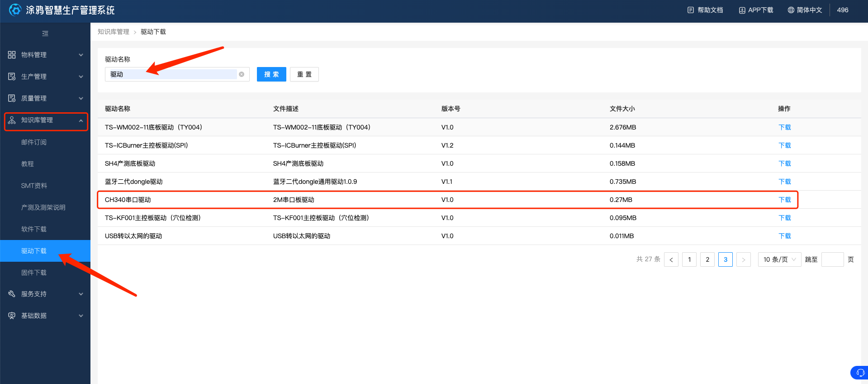Download SH4产测底板驱动
868x384 pixels.
coord(785,163)
